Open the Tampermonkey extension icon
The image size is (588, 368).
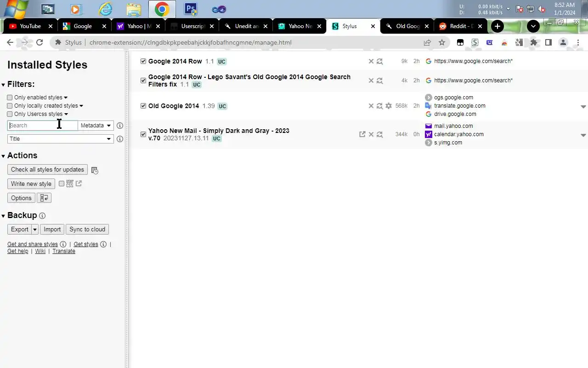(x=460, y=42)
